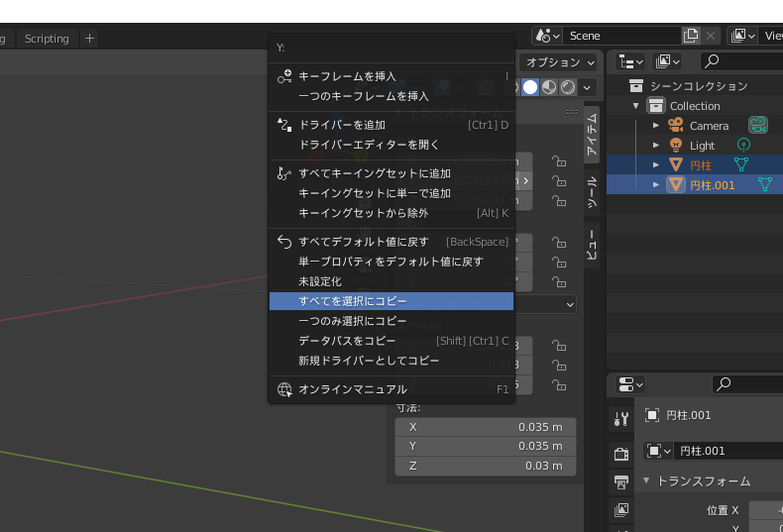Toggle lock for scale X

tap(559, 346)
